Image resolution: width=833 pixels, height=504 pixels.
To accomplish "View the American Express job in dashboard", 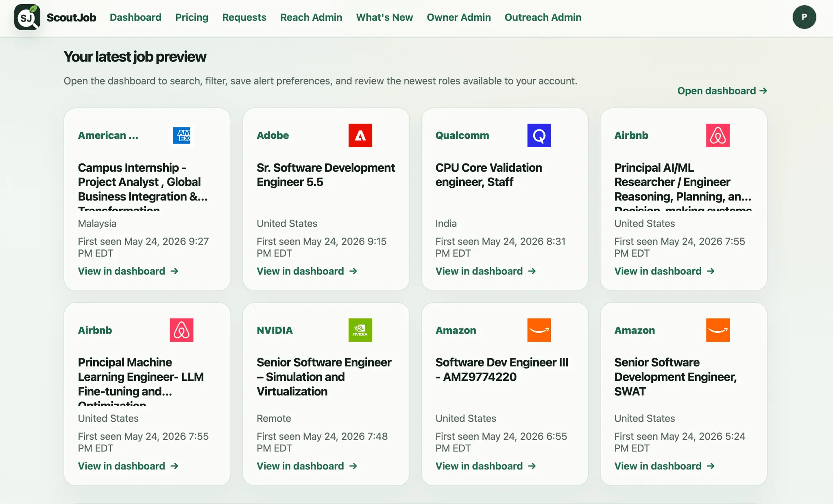I will 128,271.
